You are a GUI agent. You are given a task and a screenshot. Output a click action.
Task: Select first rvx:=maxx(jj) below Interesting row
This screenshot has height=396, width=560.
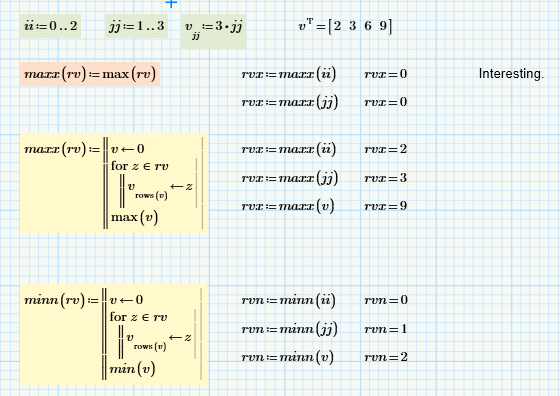point(289,102)
